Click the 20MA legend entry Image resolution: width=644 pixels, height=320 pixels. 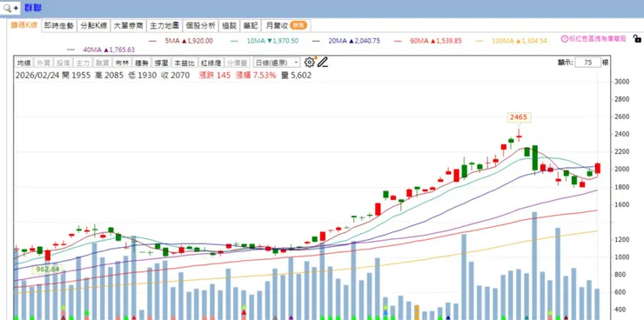[x=345, y=41]
